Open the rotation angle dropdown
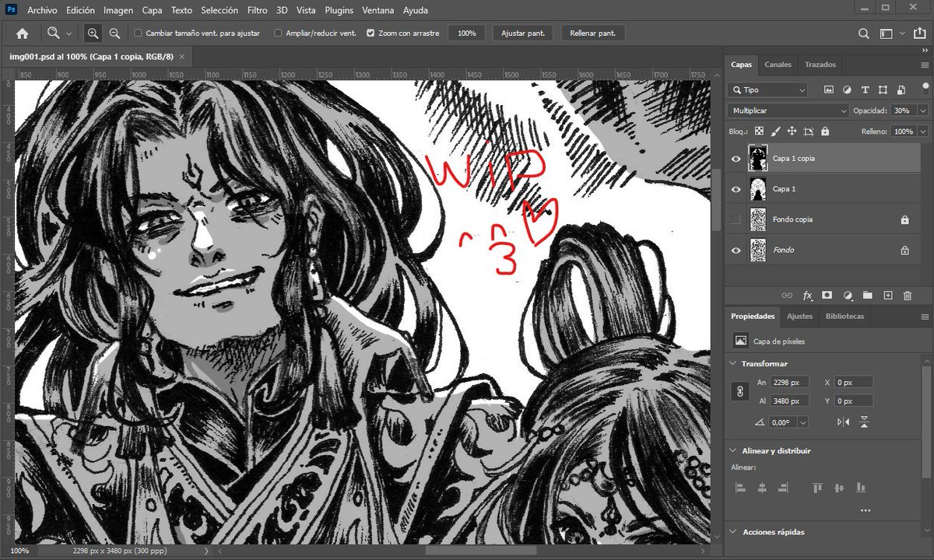Image resolution: width=934 pixels, height=560 pixels. tap(802, 422)
